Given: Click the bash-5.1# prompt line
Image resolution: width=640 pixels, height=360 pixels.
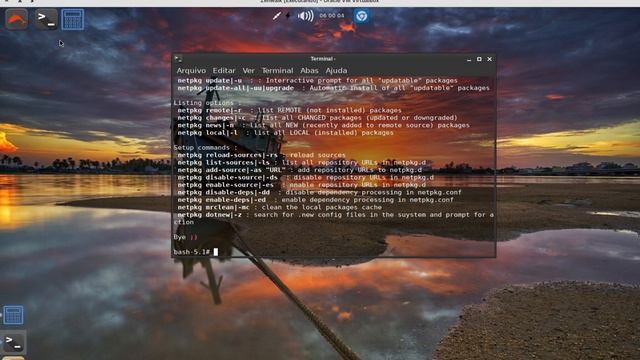Looking at the screenshot, I should (x=196, y=252).
